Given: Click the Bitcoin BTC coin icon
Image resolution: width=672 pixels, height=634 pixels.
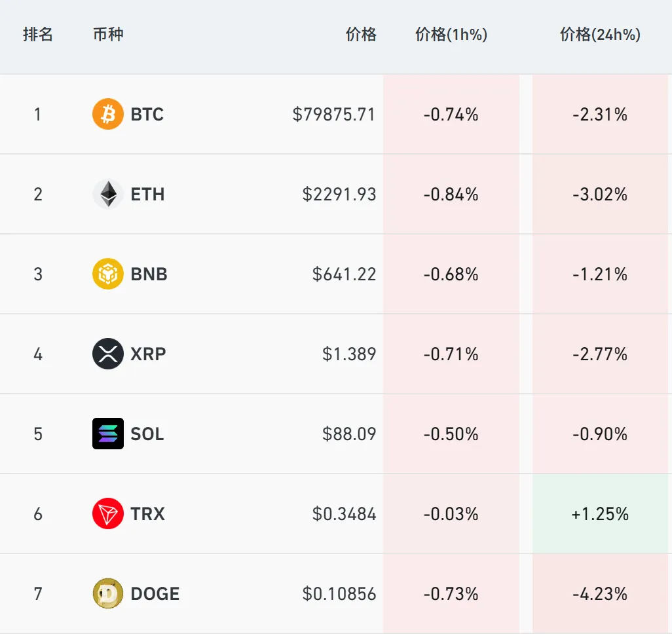Looking at the screenshot, I should (108, 114).
